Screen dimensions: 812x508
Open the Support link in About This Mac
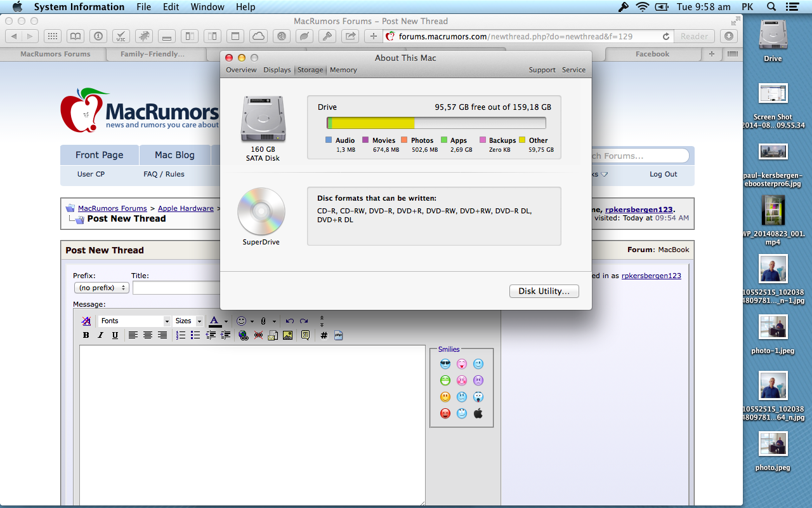[542, 70]
